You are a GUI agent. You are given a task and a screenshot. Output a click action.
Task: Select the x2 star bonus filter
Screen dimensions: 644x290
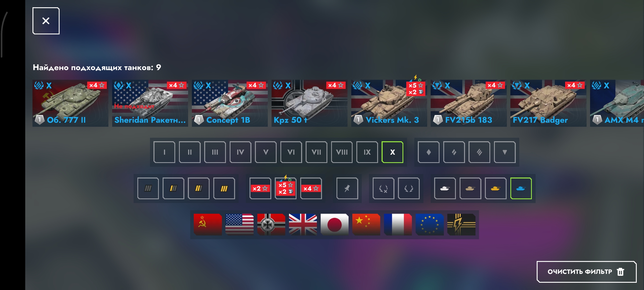(260, 188)
